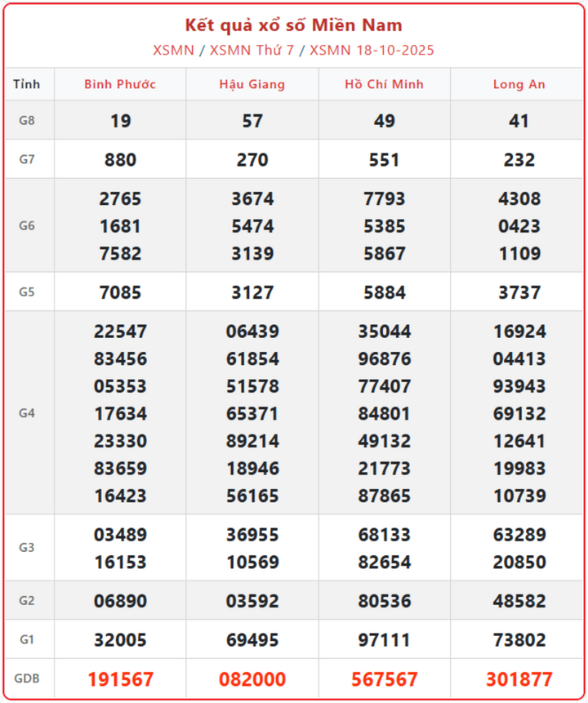Click the Tỉnh column header cell
This screenshot has width=588, height=703.
pyautogui.click(x=28, y=84)
